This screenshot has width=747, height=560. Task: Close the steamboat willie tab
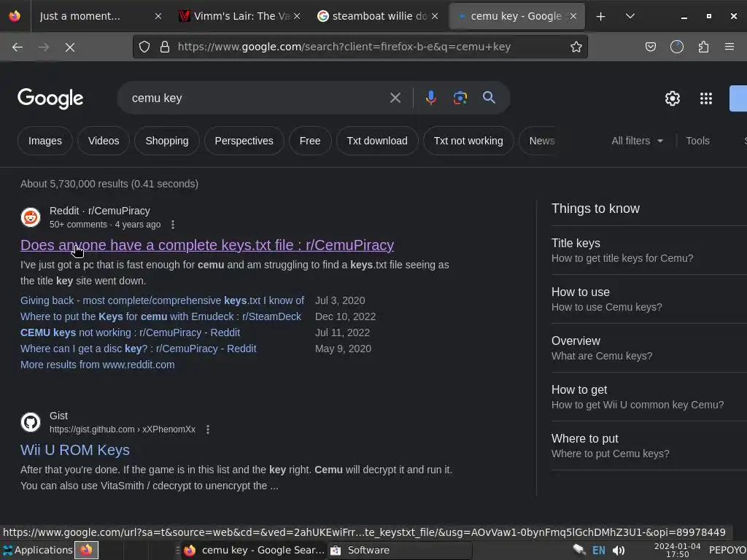(x=435, y=16)
